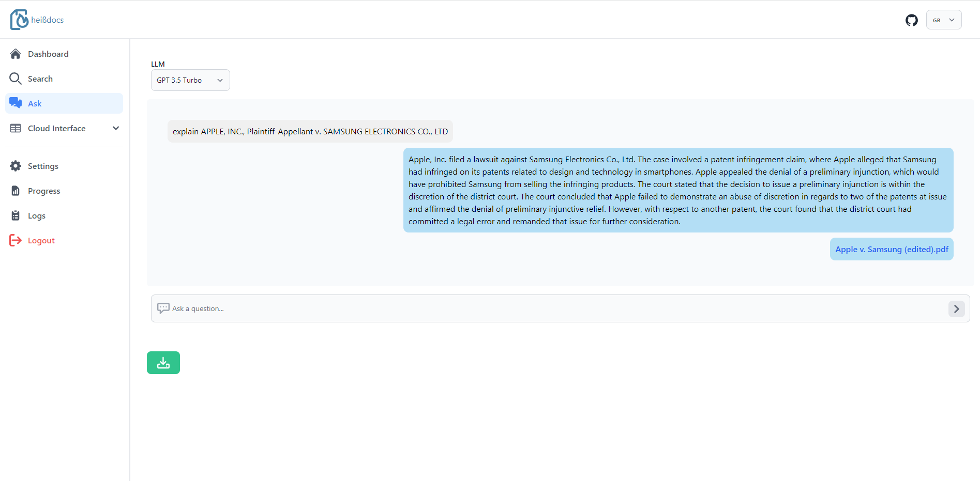
Task: Open Apple v. Samsung (edited).pdf link
Action: click(892, 249)
